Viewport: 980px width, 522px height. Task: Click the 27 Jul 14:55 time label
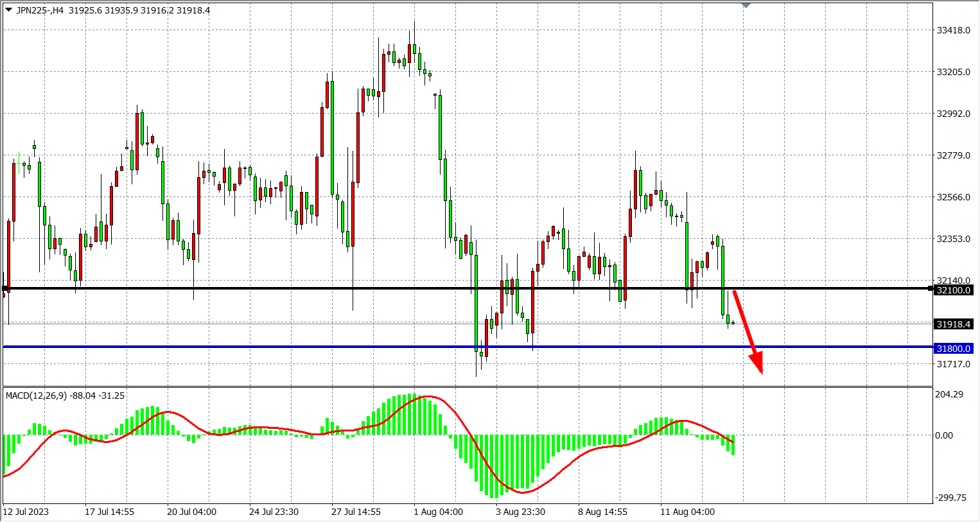(x=356, y=512)
